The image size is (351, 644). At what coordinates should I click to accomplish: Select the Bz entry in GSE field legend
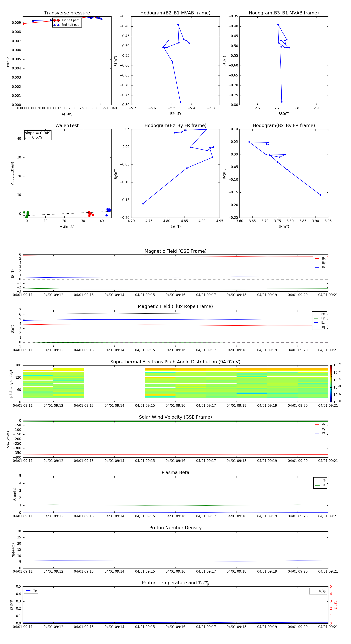tap(320, 267)
